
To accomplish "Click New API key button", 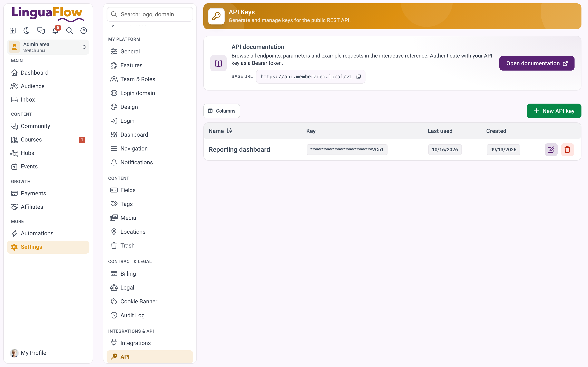I will pyautogui.click(x=554, y=111).
